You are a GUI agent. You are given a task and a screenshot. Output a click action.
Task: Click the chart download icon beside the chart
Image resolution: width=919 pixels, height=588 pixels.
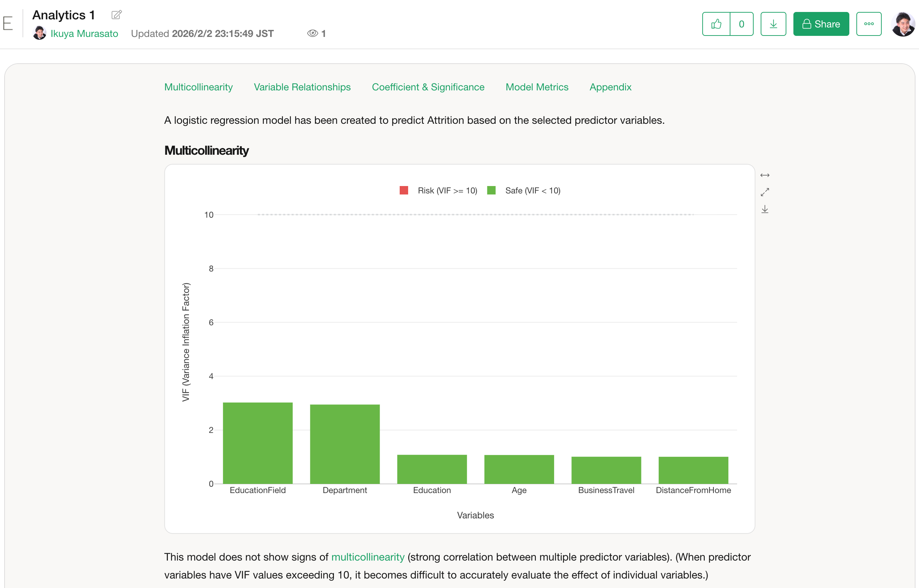[x=765, y=209]
